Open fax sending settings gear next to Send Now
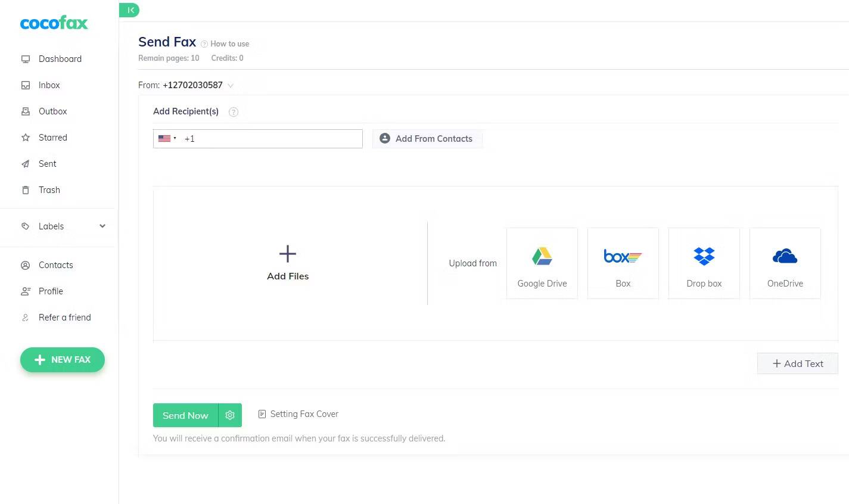This screenshot has width=849, height=504. point(230,415)
